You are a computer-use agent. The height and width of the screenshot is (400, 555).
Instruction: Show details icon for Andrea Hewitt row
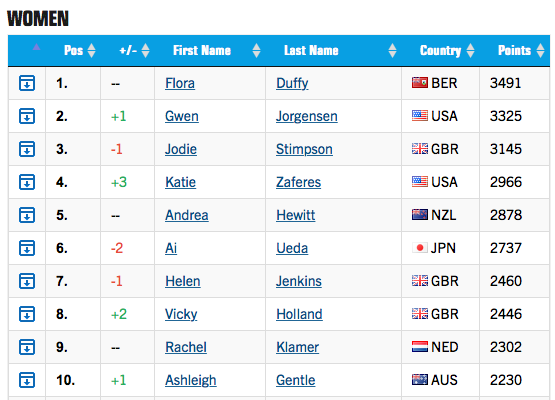point(27,215)
